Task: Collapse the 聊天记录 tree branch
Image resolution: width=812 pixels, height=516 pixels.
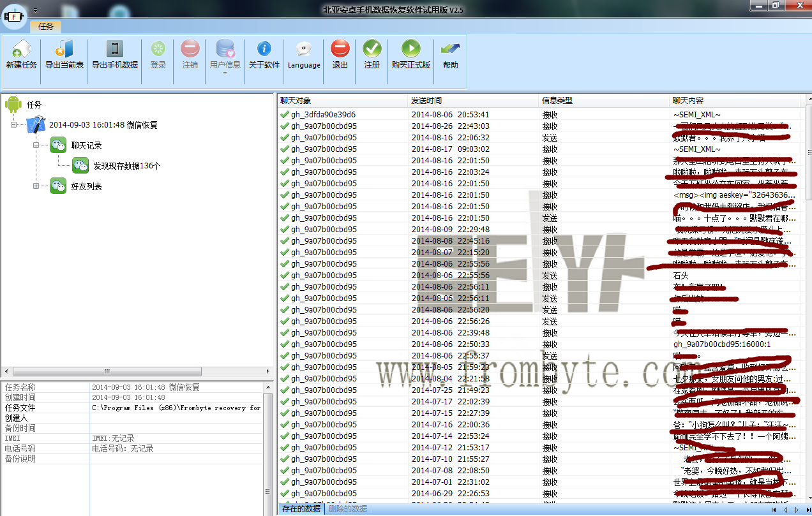Action: pos(36,145)
